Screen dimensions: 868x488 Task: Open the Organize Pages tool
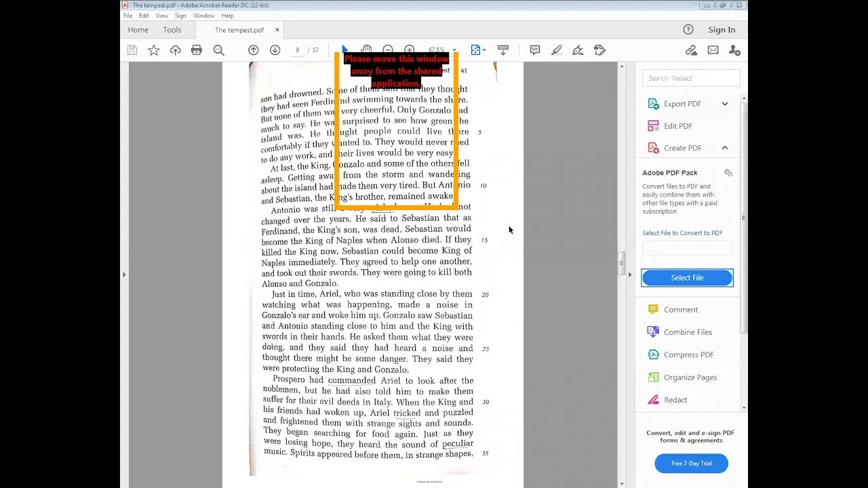682,378
